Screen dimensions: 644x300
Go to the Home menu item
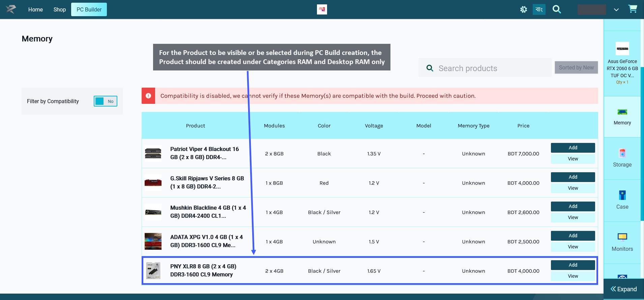[x=35, y=9]
